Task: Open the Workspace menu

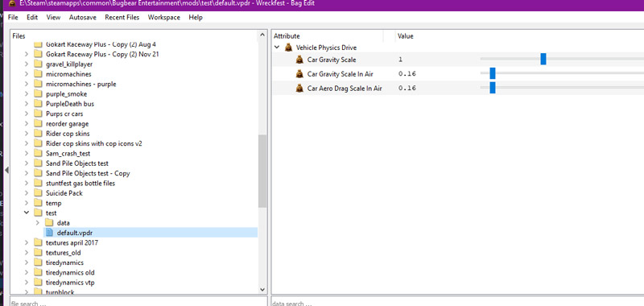Action: [164, 17]
